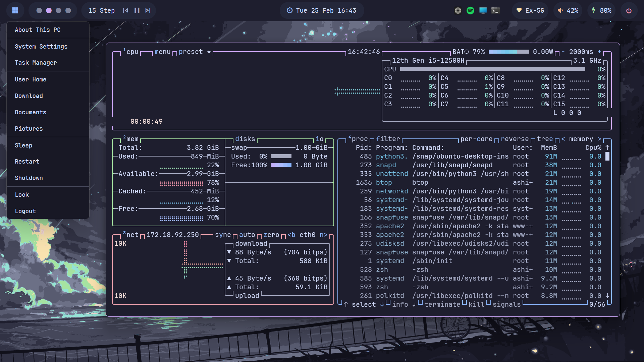Toggle reverse sorting in proc box
The height and width of the screenshot is (362, 644).
515,139
